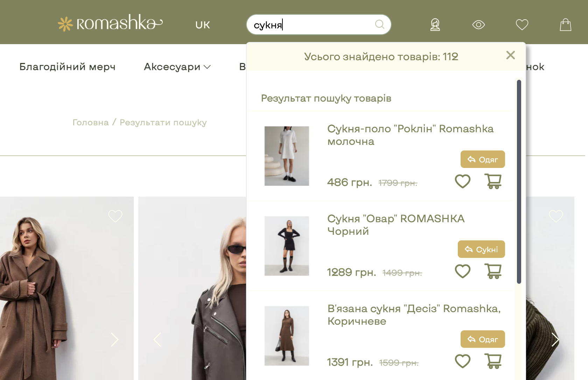Viewport: 588px width, 380px height.
Task: Click the search results scrollbar
Action: pos(519,182)
